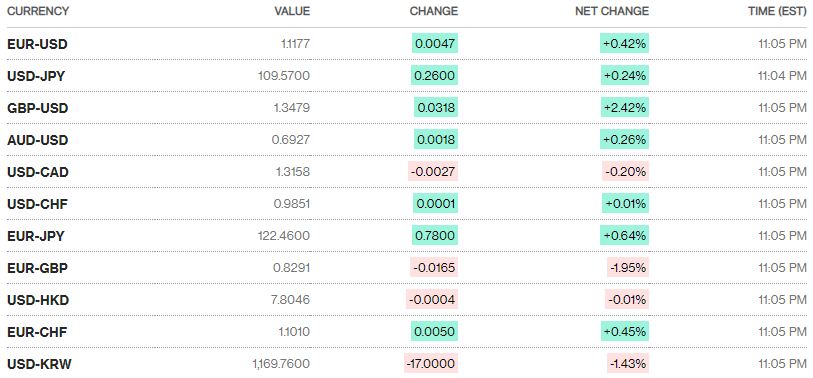Open the EUR-GBP currency pair
The width and height of the screenshot is (813, 378).
[x=37, y=268]
